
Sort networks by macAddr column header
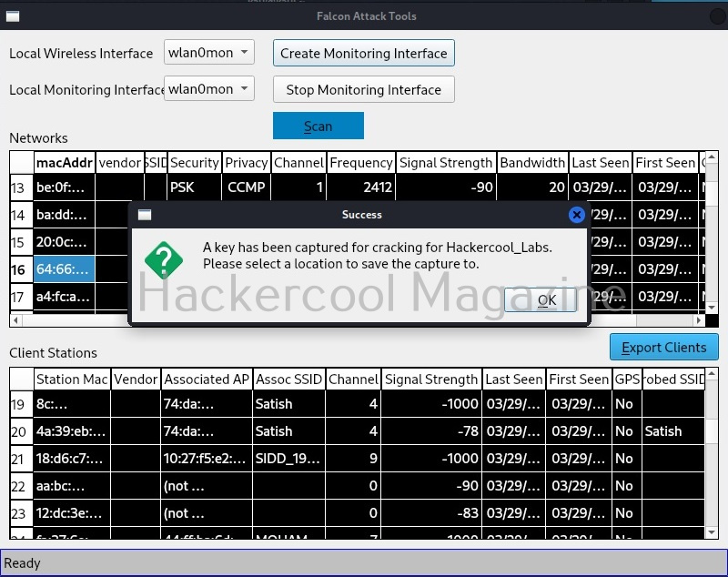click(x=65, y=163)
